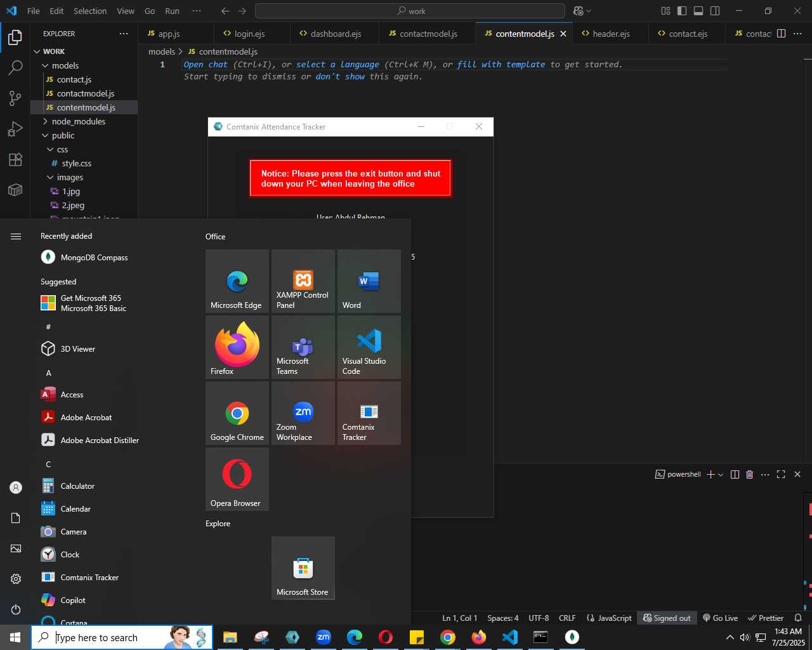This screenshot has width=812, height=650.
Task: Open the Microsoft Teams tile
Action: [303, 347]
